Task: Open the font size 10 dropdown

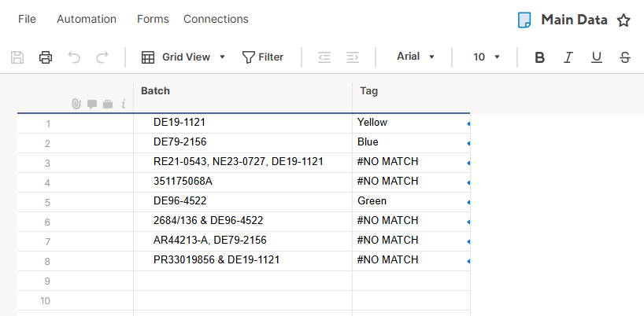Action: (487, 57)
